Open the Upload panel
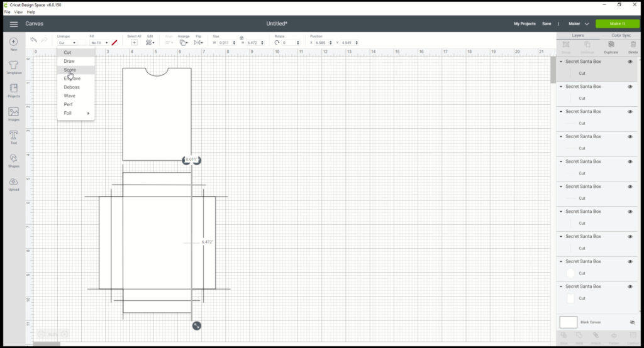The image size is (644, 348). (14, 184)
